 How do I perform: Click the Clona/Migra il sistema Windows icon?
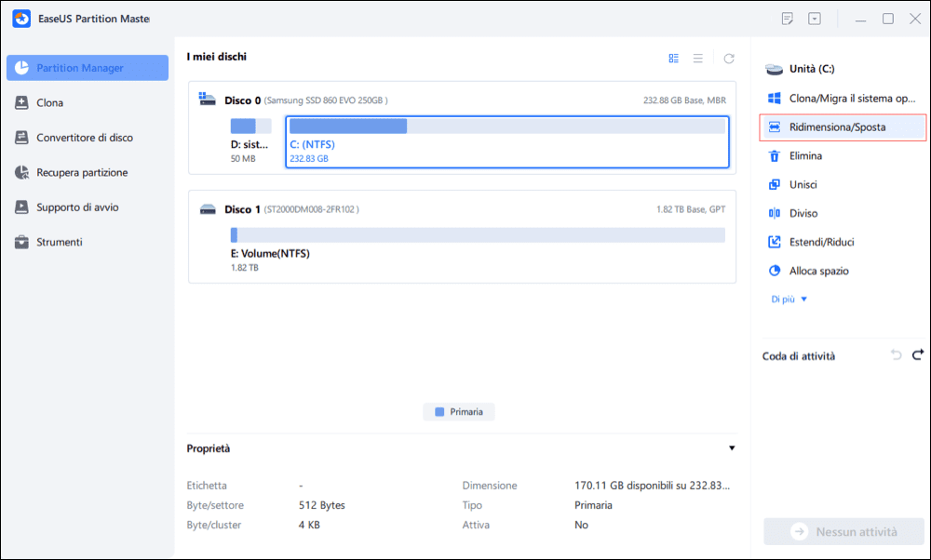pos(775,98)
